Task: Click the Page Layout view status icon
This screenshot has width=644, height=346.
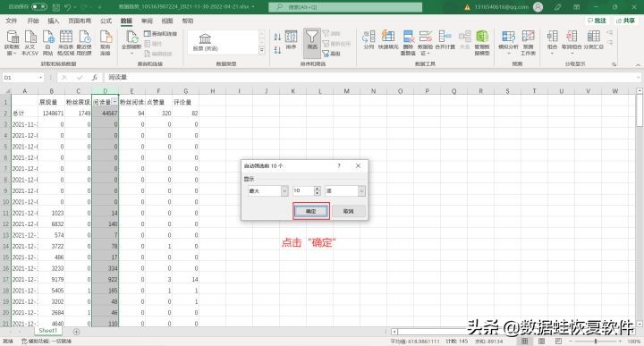Action: pos(542,341)
